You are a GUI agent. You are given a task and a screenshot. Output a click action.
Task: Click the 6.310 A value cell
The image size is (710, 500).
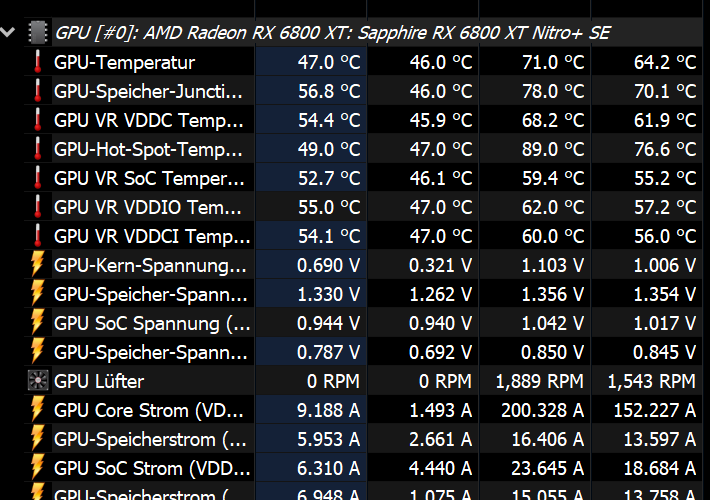[328, 468]
